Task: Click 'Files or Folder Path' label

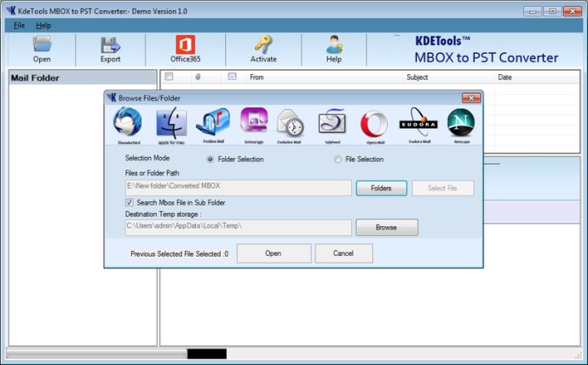Action: (x=152, y=173)
